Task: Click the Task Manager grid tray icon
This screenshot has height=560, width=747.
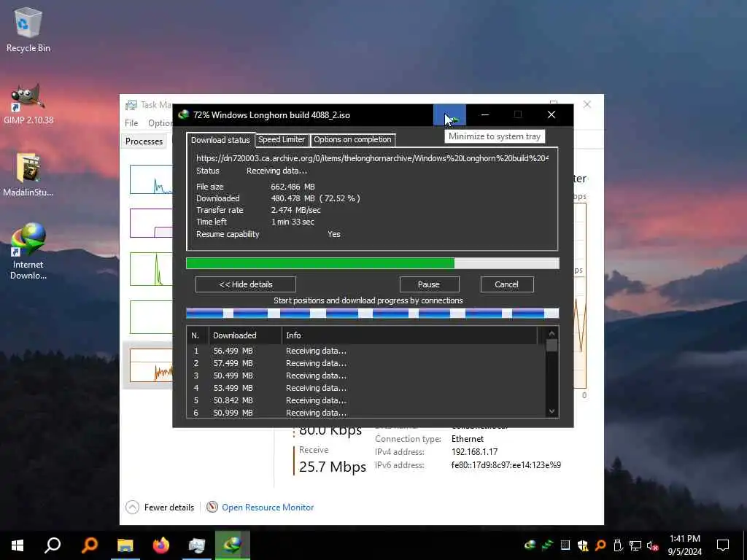Action: pos(565,545)
